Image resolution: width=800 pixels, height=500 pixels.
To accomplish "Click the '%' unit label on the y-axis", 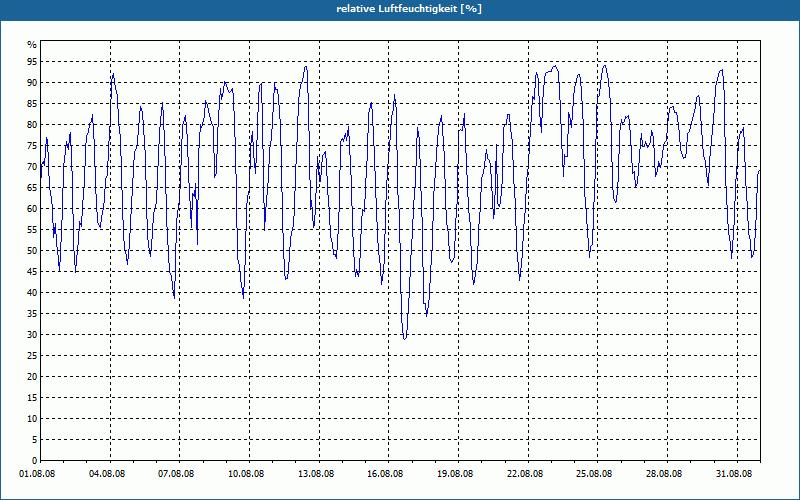I will point(32,45).
